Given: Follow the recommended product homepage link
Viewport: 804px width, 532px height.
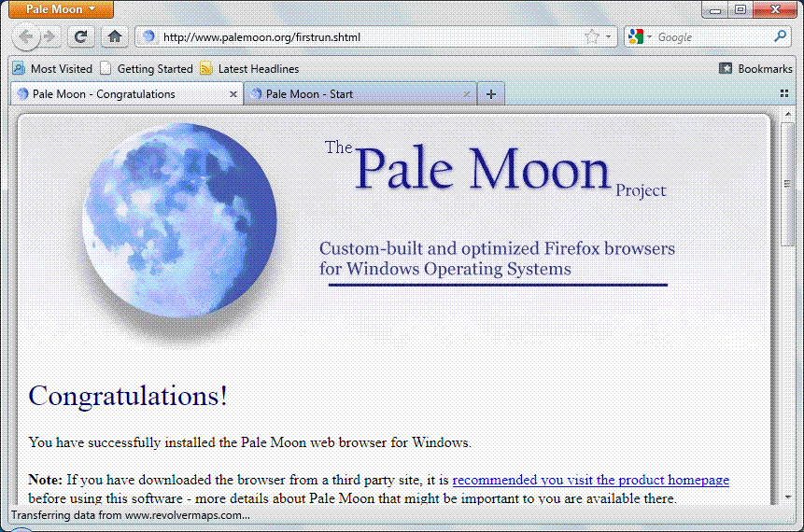Looking at the screenshot, I should click(590, 480).
